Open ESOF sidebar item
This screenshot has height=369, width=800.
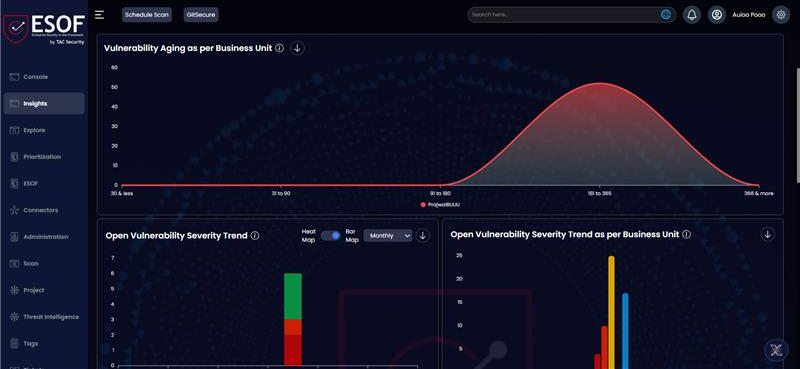click(x=44, y=183)
